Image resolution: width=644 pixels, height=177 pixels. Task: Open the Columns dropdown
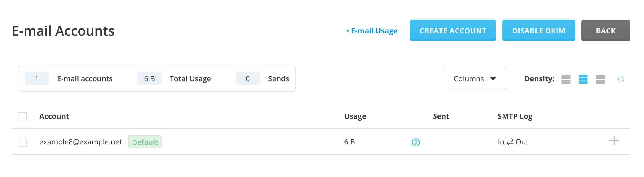pos(474,79)
